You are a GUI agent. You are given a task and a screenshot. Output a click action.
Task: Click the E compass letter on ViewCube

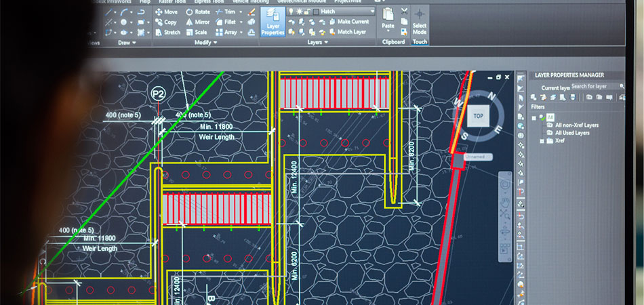pos(498,131)
